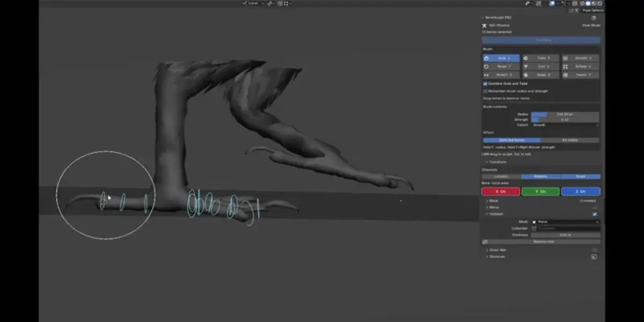
Task: Select the All visible affect option
Action: click(x=570, y=140)
